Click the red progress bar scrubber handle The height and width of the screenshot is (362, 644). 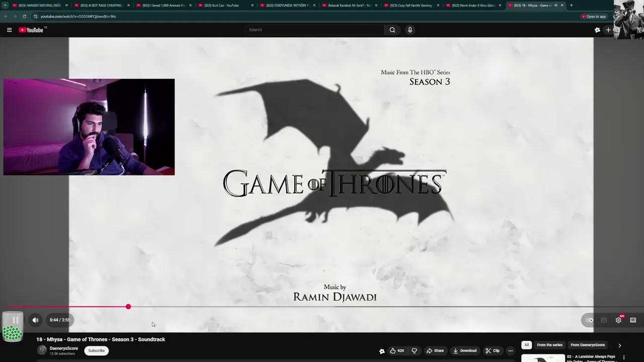click(128, 307)
